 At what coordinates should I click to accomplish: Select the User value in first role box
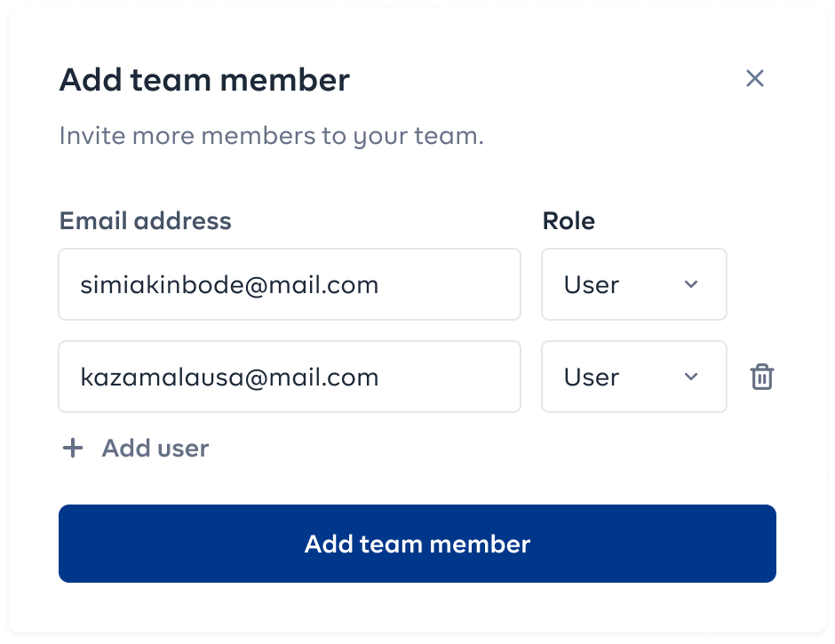tap(591, 284)
